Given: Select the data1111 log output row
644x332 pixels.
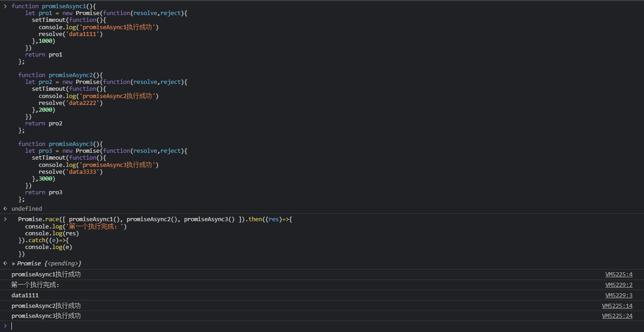Looking at the screenshot, I should click(322, 296).
